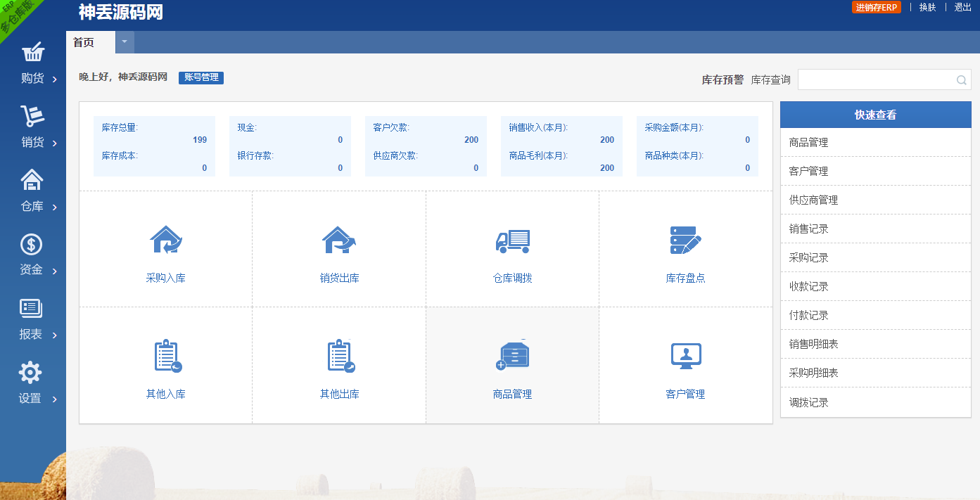Expand the 购货 sidebar menu

tap(32, 64)
